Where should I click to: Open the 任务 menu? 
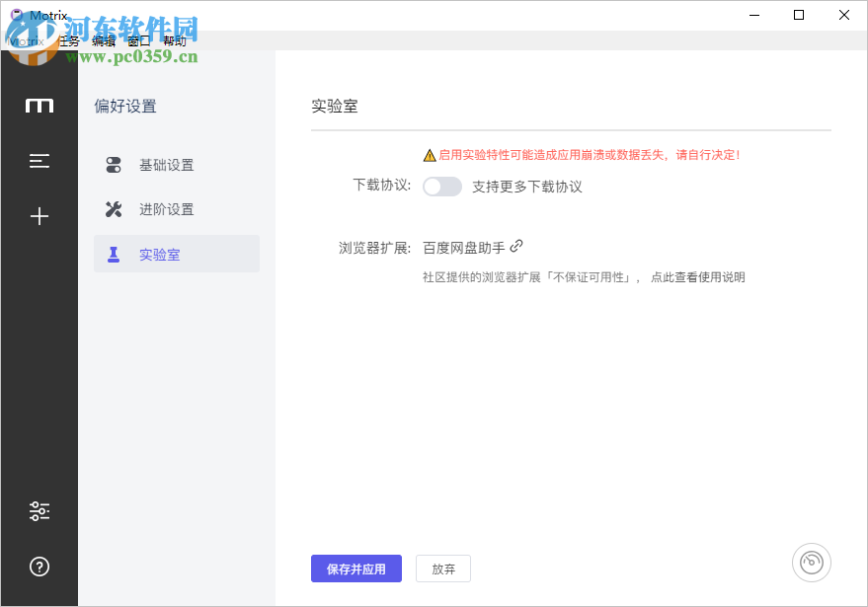pos(68,40)
